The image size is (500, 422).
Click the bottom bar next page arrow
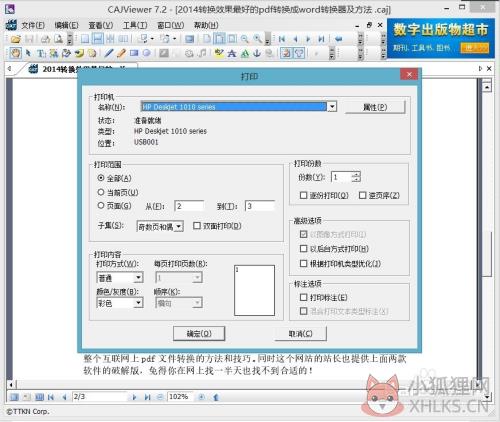coord(134,397)
